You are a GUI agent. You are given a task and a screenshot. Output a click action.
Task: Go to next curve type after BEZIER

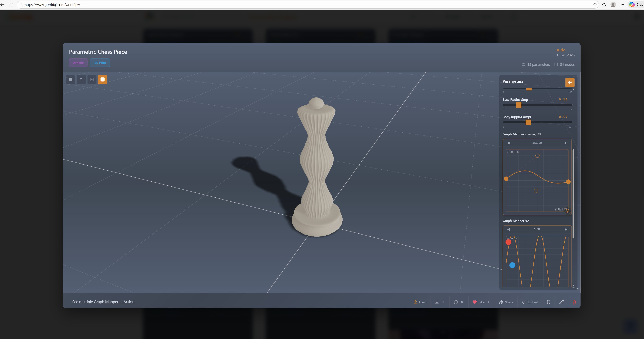coord(566,143)
